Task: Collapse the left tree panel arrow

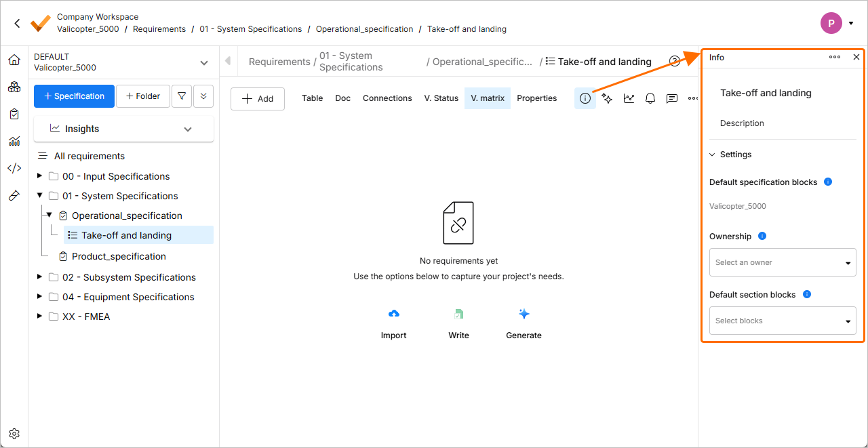Action: coord(228,61)
